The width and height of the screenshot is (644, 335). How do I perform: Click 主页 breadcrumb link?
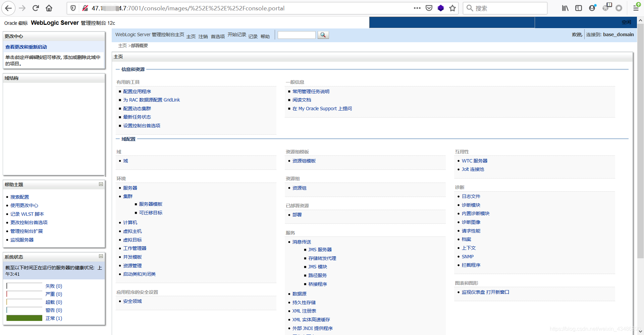(122, 46)
